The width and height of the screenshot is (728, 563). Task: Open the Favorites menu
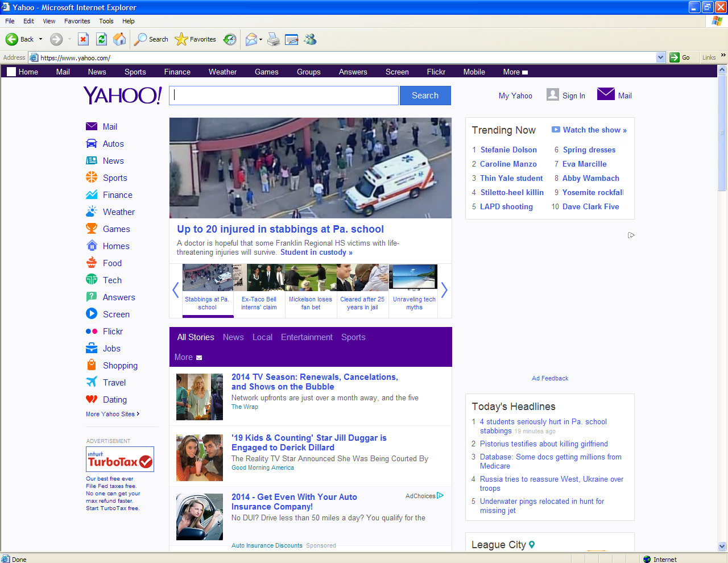pyautogui.click(x=77, y=21)
